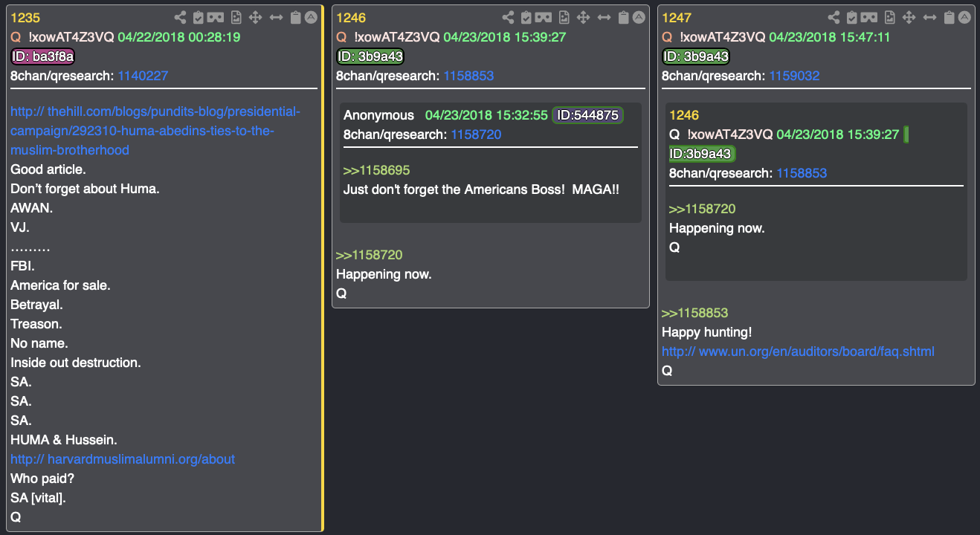Click the clipboard-check icon on post 1235
The width and height of the screenshot is (980, 535).
coord(198,17)
